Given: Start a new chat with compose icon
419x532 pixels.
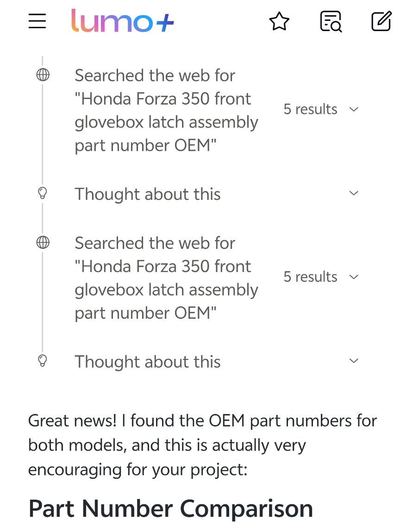Looking at the screenshot, I should [381, 22].
